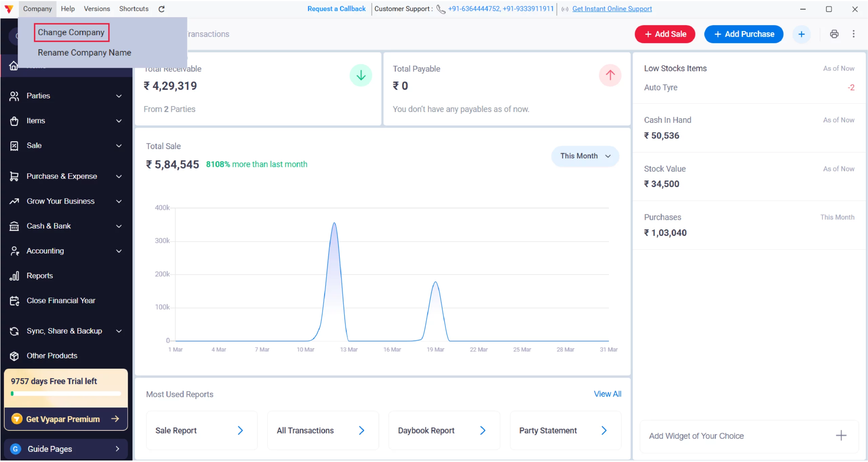The height and width of the screenshot is (462, 868).
Task: Click the free trial progress bar
Action: coord(66,394)
